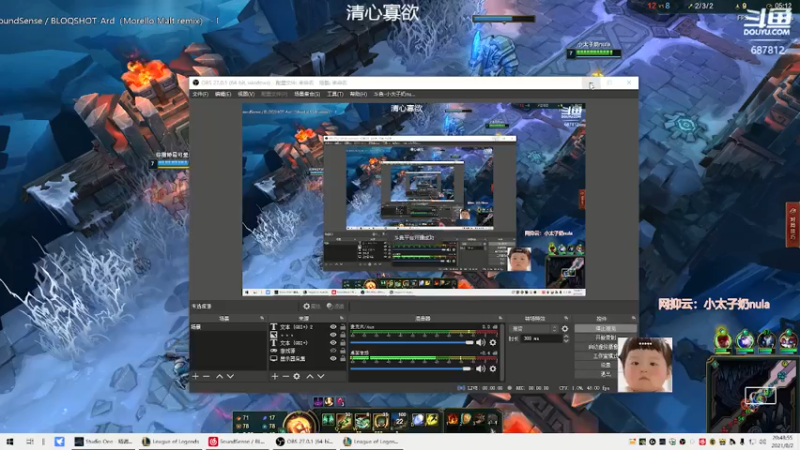Remove selected scene with the minus icon
800x450 pixels.
coord(206,376)
